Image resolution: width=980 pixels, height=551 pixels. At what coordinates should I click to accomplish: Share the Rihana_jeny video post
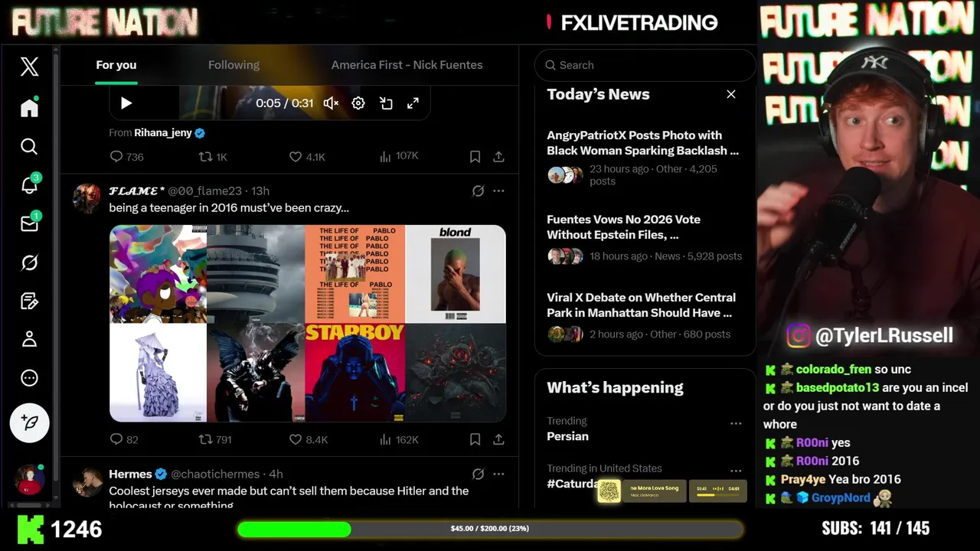pos(498,156)
